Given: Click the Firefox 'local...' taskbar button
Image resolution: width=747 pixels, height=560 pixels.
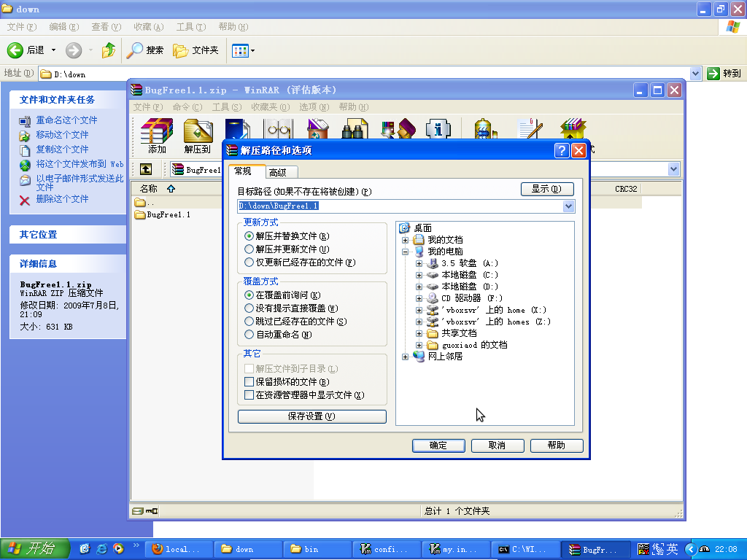Looking at the screenshot, I should click(178, 549).
